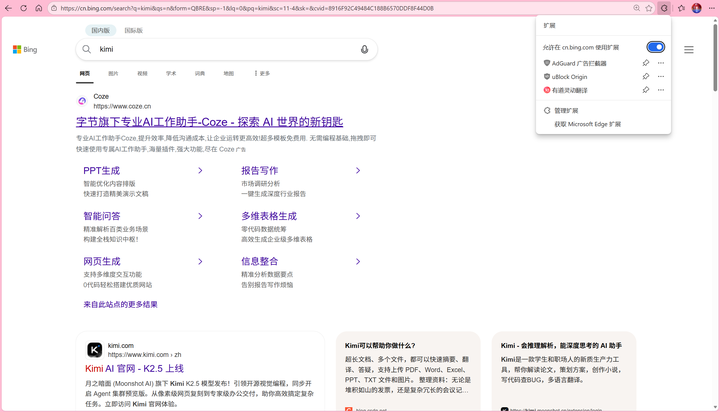Open the 网页生成 sitelink
Screen dimensions: 720x412
point(101,261)
